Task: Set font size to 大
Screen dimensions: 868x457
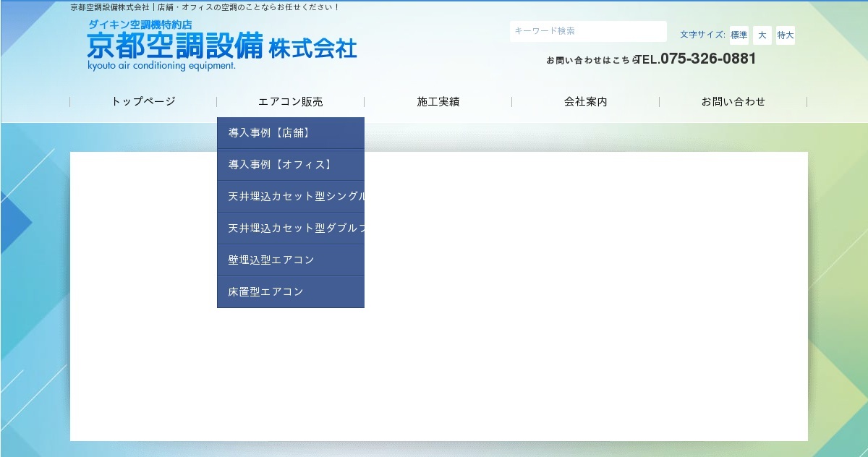Action: [762, 35]
